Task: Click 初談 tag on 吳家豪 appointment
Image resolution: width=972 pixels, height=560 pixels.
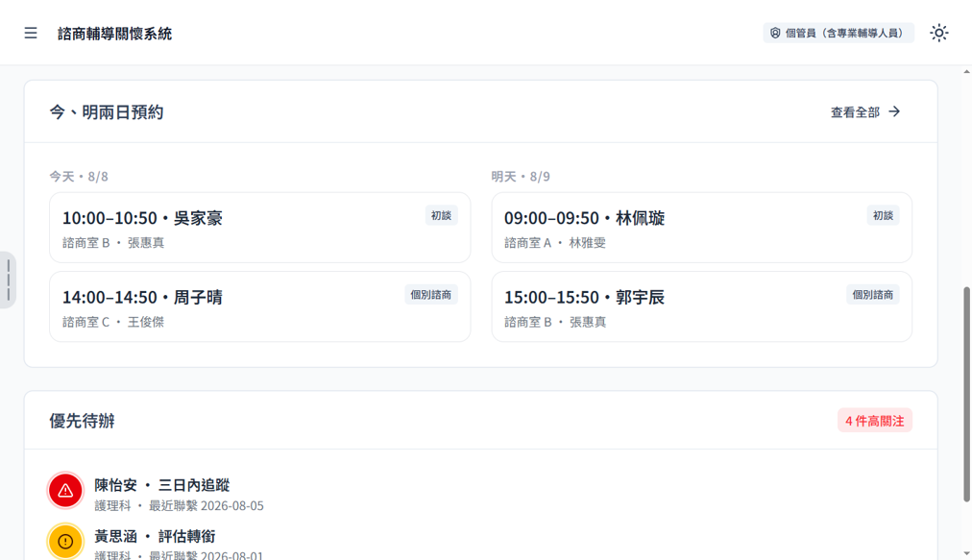Action: pyautogui.click(x=442, y=215)
